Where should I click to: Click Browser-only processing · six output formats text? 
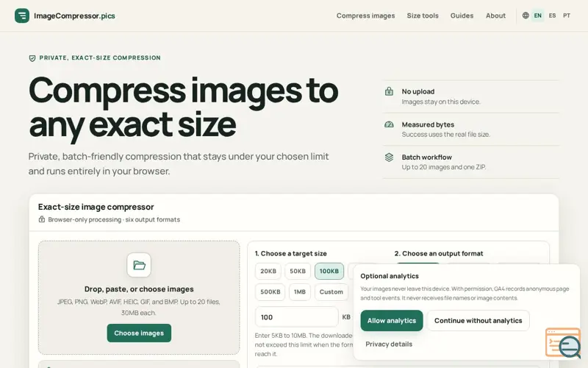tap(114, 219)
